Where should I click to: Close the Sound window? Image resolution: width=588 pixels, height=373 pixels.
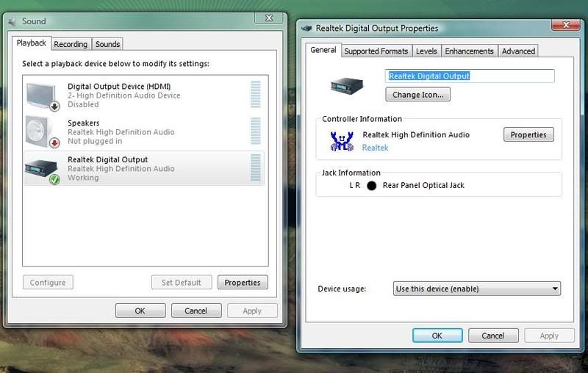coord(269,18)
